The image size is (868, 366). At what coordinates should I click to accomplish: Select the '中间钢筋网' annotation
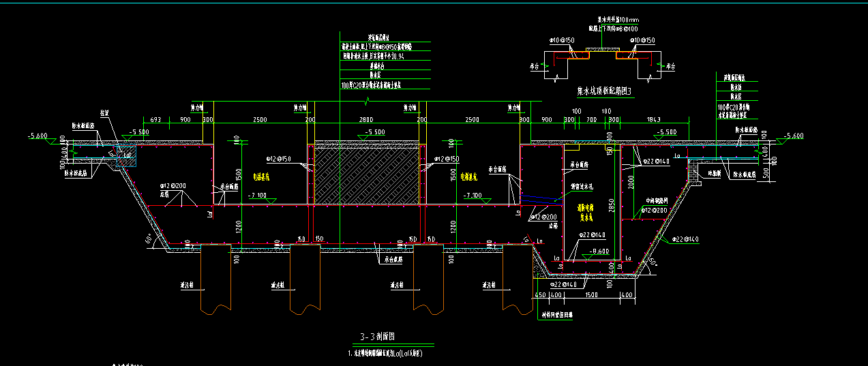tap(655, 200)
